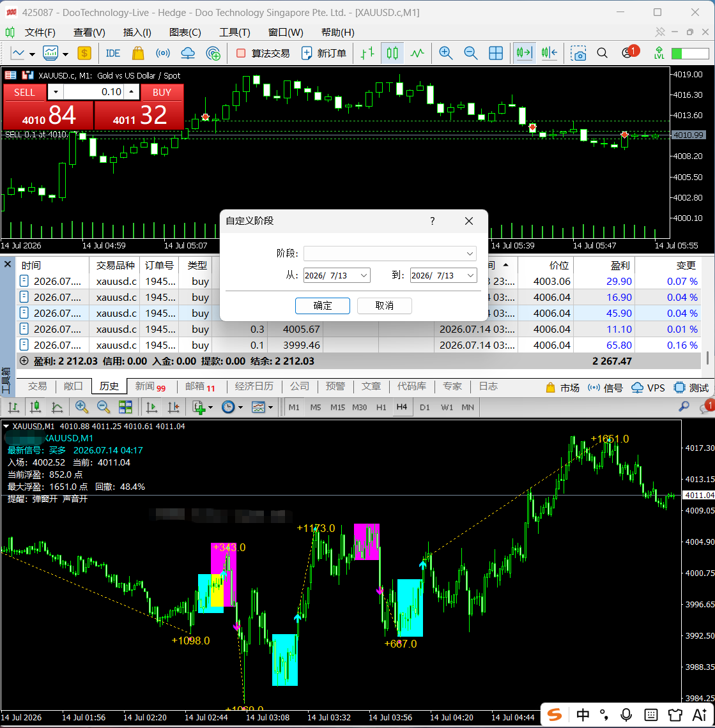
Task: Click the 确定 button in dialog
Action: 323,305
